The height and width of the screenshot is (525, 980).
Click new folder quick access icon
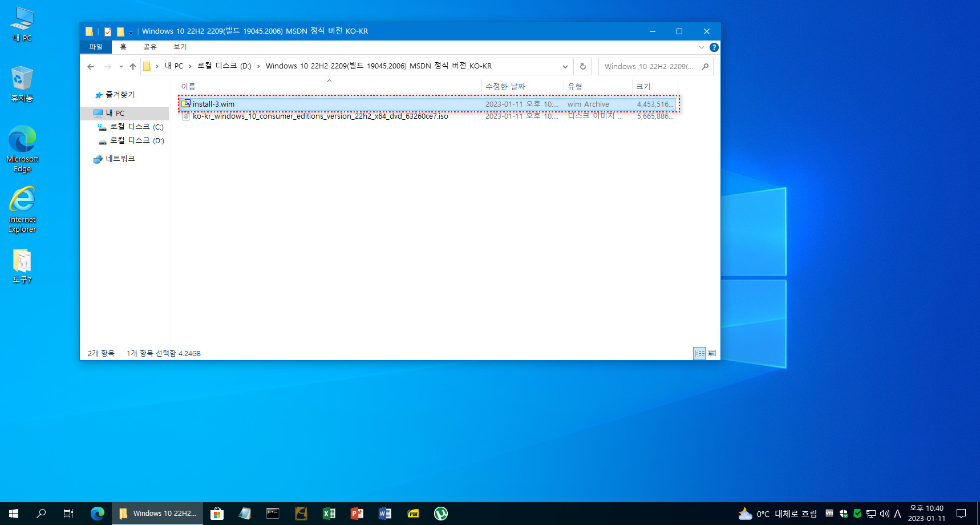(120, 31)
